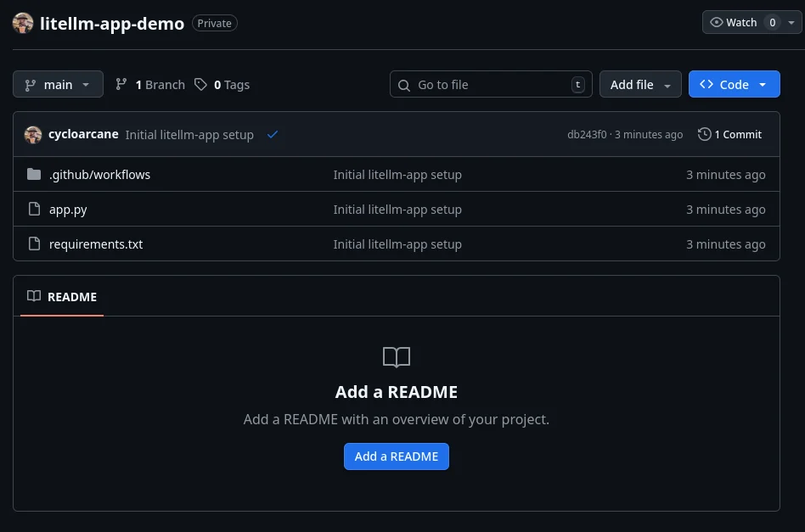Click the branch icon beside 1 Branch
This screenshot has width=805, height=532.
(x=121, y=84)
